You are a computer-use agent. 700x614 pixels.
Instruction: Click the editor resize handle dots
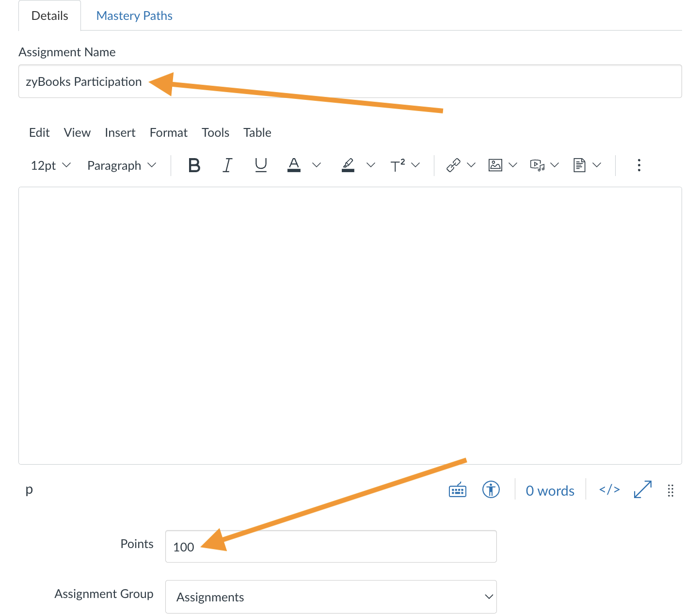[x=671, y=491]
